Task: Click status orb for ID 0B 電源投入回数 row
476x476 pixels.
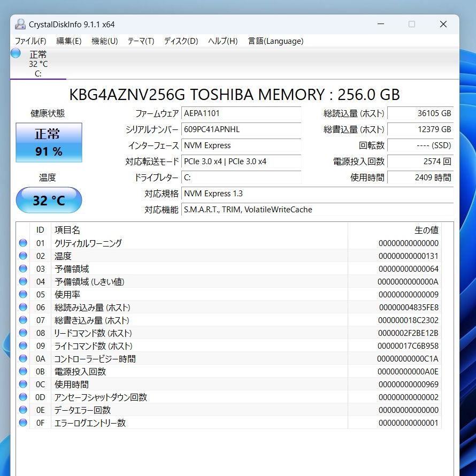Action: pyautogui.click(x=23, y=371)
